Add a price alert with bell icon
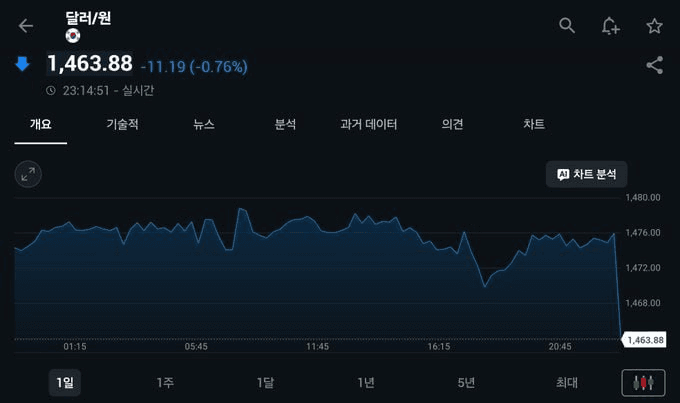The image size is (680, 403). point(610,26)
